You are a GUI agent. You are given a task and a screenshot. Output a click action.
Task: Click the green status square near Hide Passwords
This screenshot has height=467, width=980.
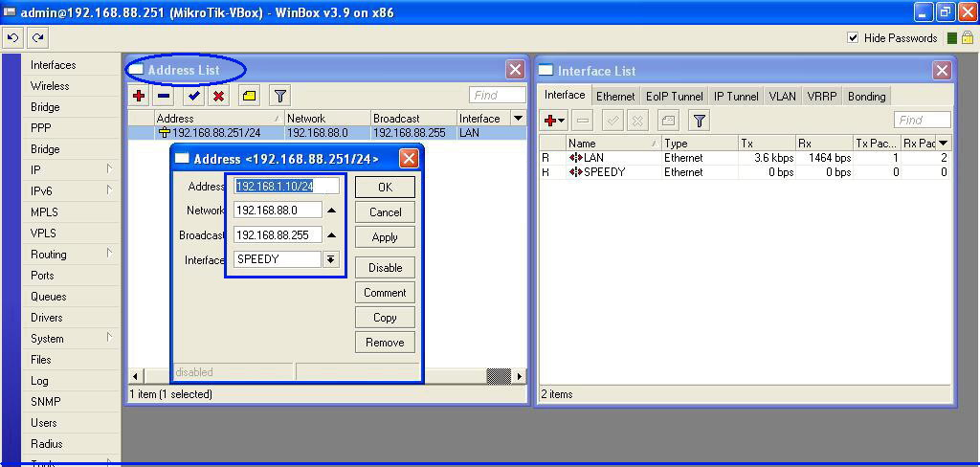952,39
